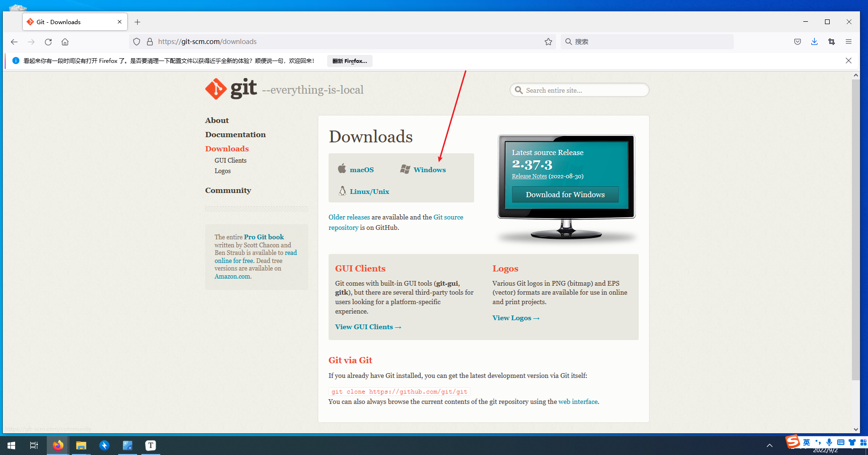Image resolution: width=868 pixels, height=455 pixels.
Task: Open the Windows Start menu
Action: coord(11,445)
